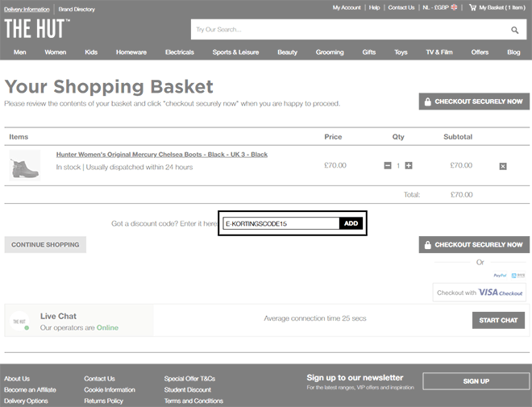Open the Grooming menu

[x=330, y=52]
